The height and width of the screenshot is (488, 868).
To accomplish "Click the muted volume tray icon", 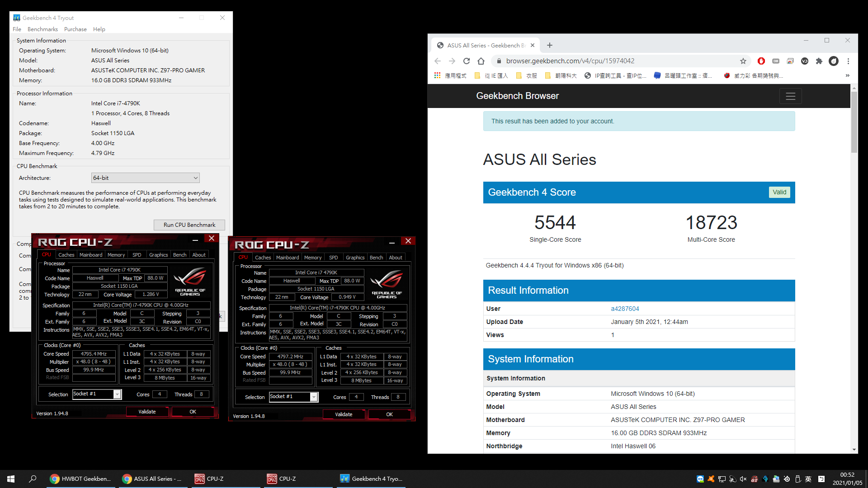I will [x=743, y=479].
